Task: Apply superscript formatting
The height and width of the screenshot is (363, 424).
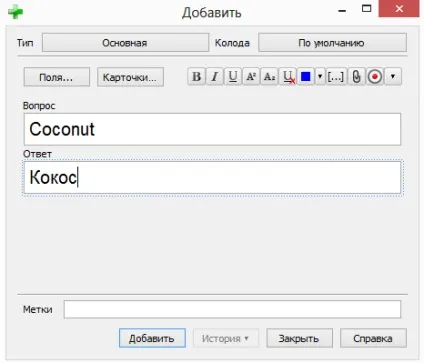Action: pyautogui.click(x=251, y=77)
